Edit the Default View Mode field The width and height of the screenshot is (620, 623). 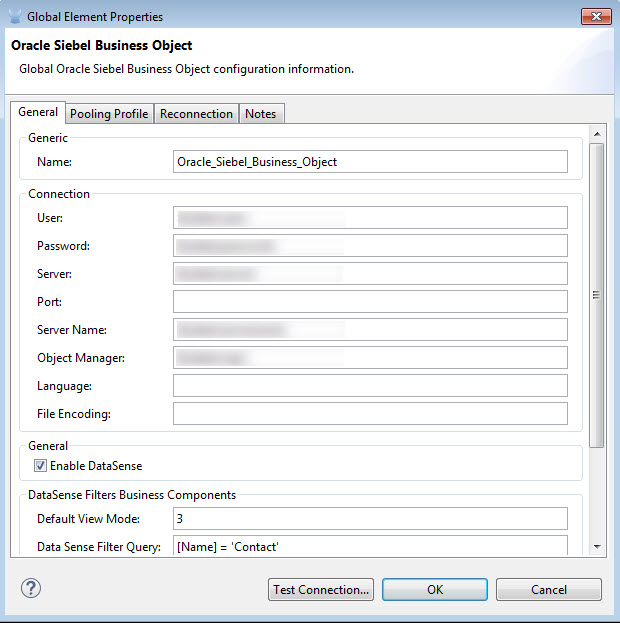(x=370, y=518)
